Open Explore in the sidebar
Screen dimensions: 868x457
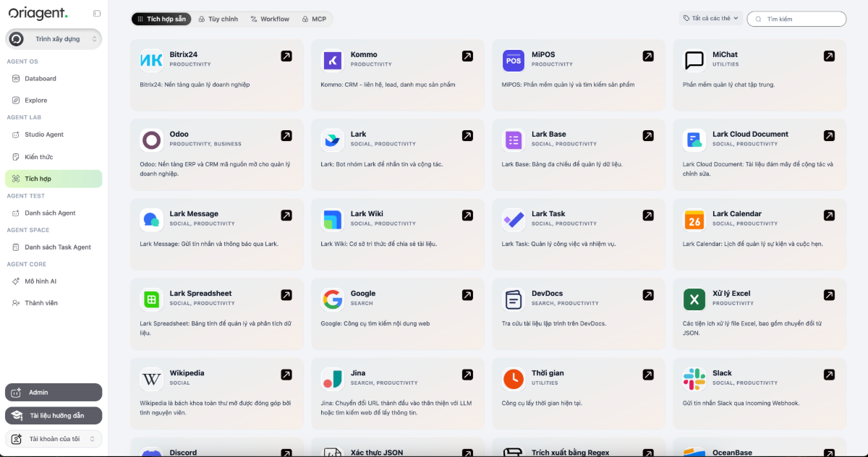pos(54,101)
